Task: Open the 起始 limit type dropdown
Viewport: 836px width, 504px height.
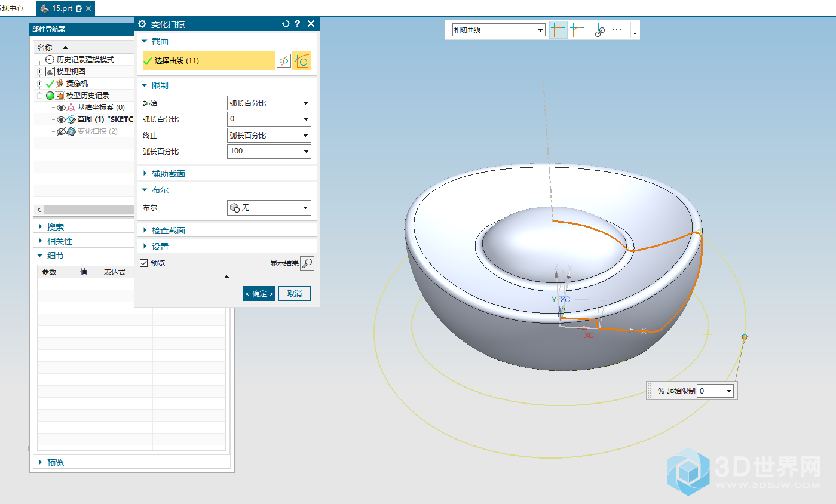Action: click(x=270, y=103)
